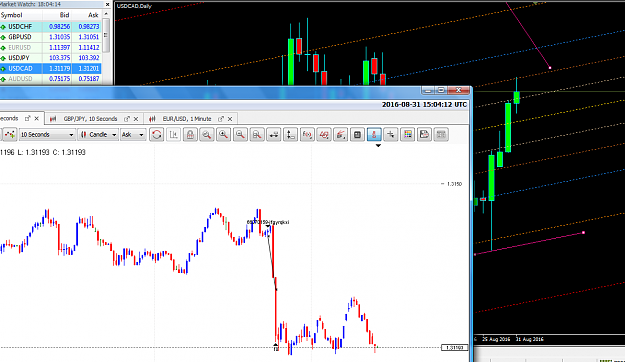This screenshot has height=362, width=625.
Task: Toggle the chart lock icon
Action: [190, 135]
